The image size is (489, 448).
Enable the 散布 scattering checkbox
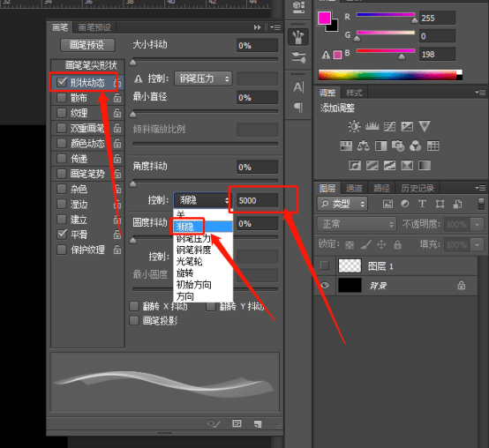[62, 98]
